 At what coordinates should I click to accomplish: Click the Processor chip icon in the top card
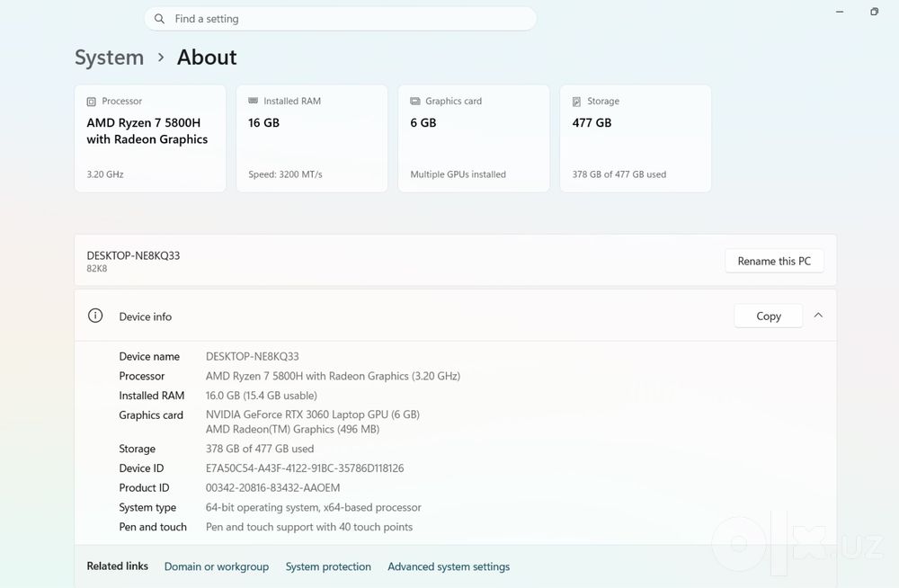(x=91, y=102)
